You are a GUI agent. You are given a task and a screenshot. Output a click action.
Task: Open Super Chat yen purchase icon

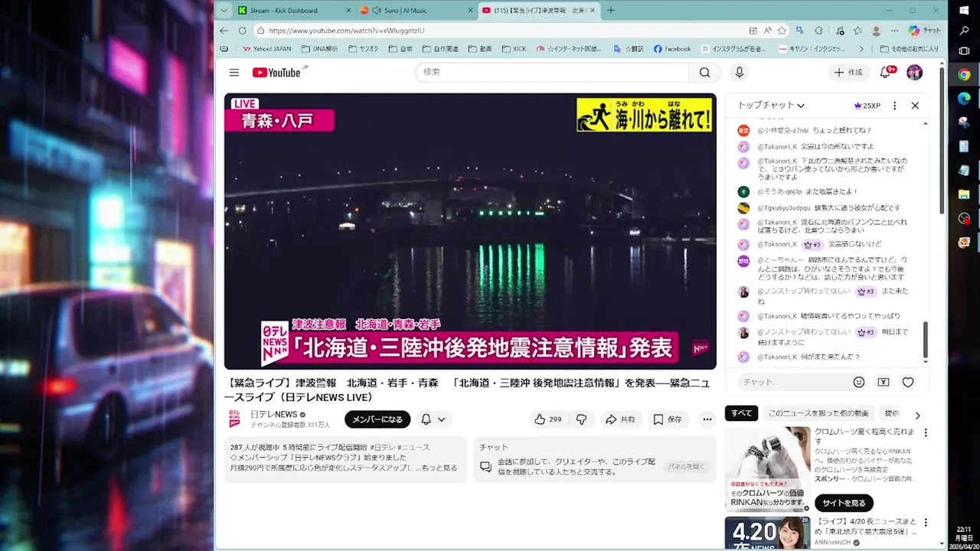click(x=884, y=382)
